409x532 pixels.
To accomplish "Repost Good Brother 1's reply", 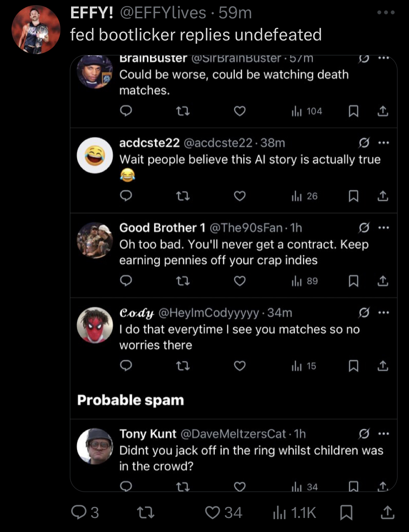I will (183, 281).
